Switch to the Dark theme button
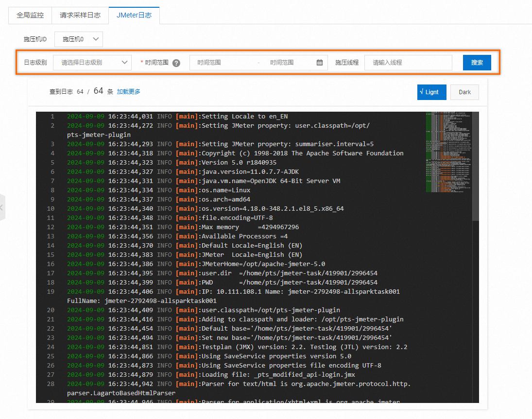The height and width of the screenshot is (419, 532). click(464, 92)
